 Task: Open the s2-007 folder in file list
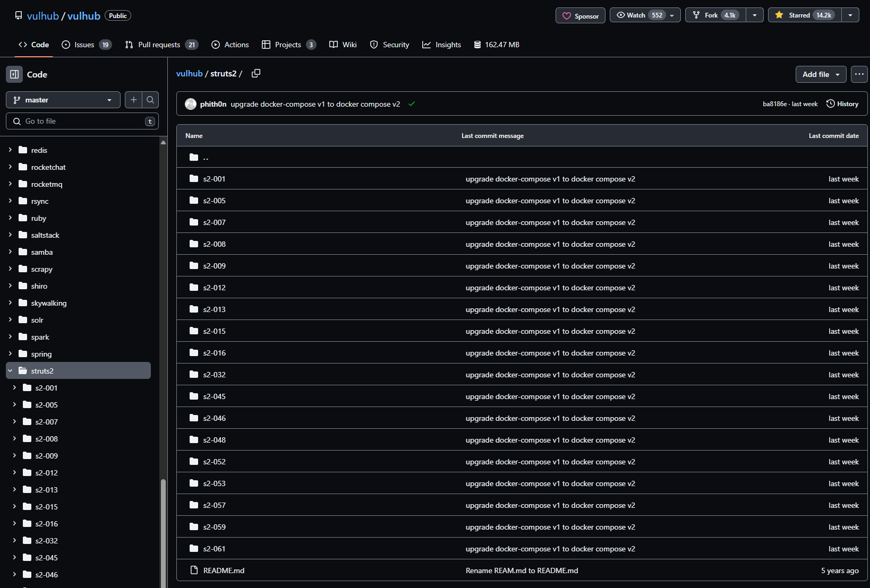pos(215,222)
